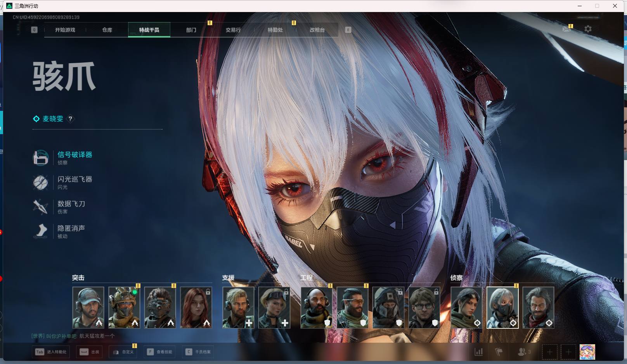
Task: Switch to the 改枪台 tab
Action: (x=317, y=30)
